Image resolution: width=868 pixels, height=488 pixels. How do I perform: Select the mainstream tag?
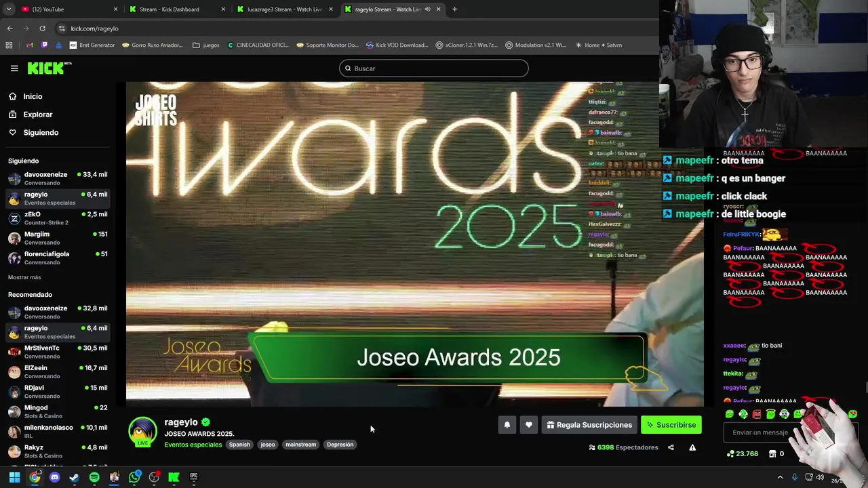(x=301, y=445)
